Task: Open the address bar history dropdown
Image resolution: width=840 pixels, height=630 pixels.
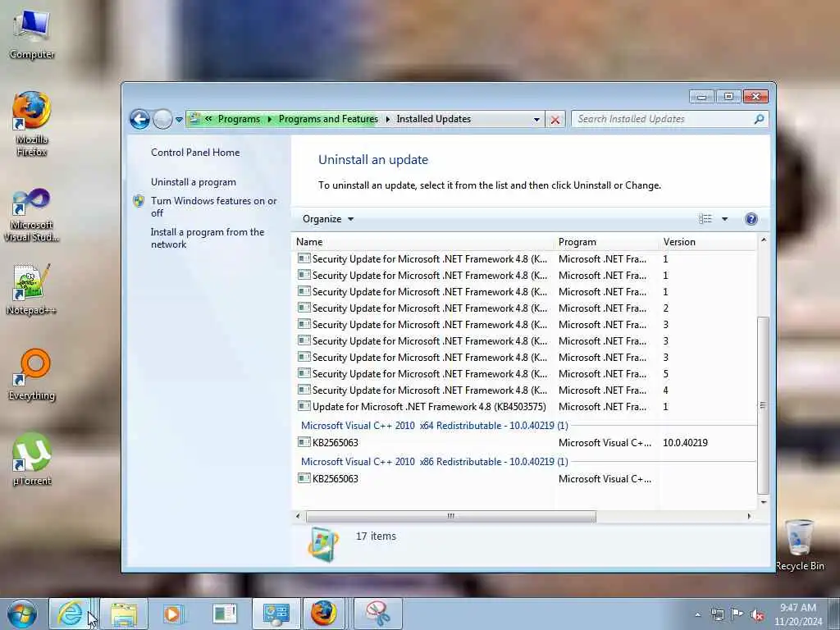Action: [x=536, y=120]
